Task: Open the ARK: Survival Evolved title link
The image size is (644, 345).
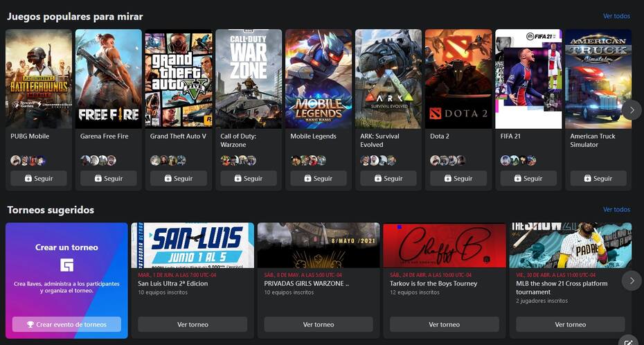Action: click(379, 141)
